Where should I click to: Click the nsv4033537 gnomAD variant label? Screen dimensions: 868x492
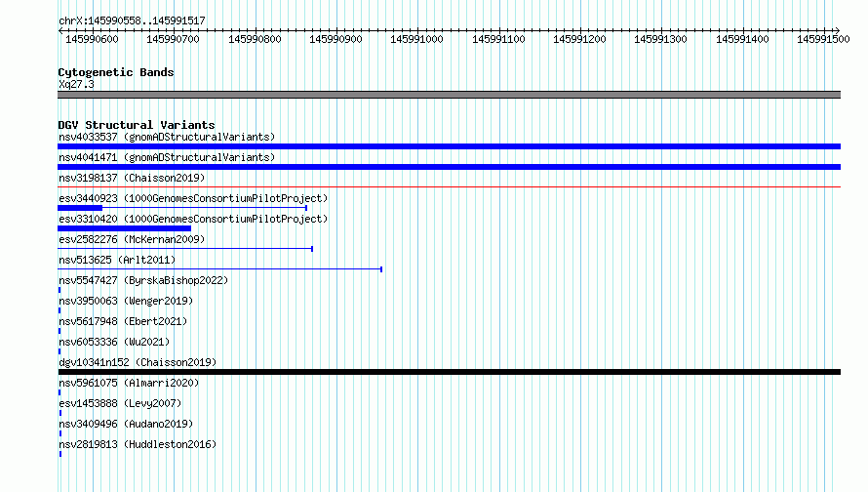[x=167, y=137]
